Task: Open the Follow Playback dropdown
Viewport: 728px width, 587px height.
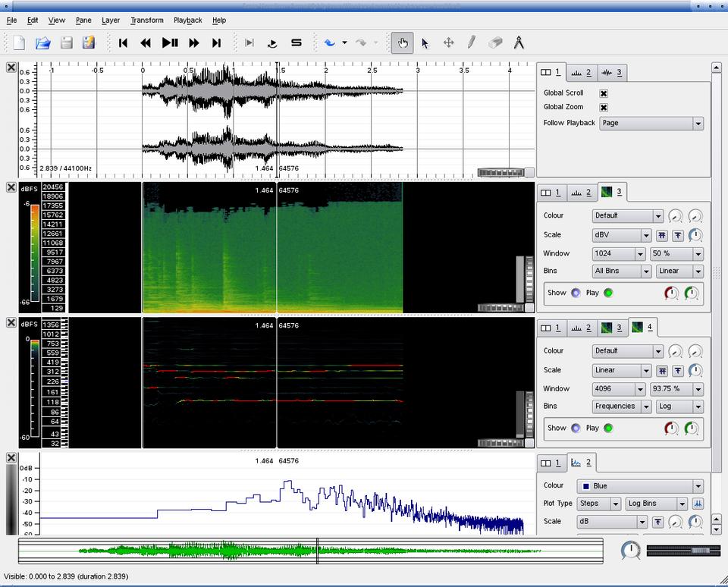Action: [x=651, y=123]
